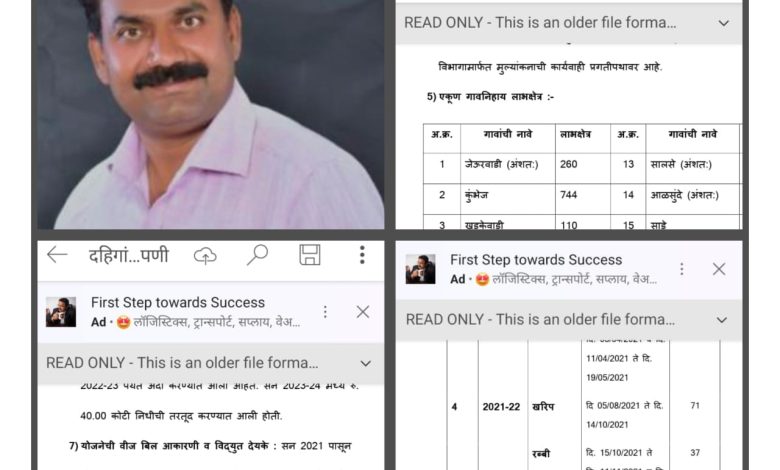This screenshot has height=470, width=780.
Task: Expand the bottom-left READ ONLY banner chevron
Action: pos(366,364)
